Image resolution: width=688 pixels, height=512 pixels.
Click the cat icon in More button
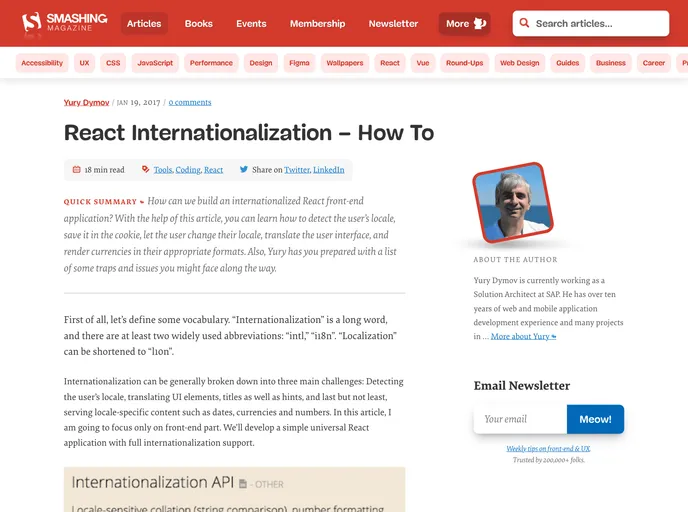pos(480,24)
